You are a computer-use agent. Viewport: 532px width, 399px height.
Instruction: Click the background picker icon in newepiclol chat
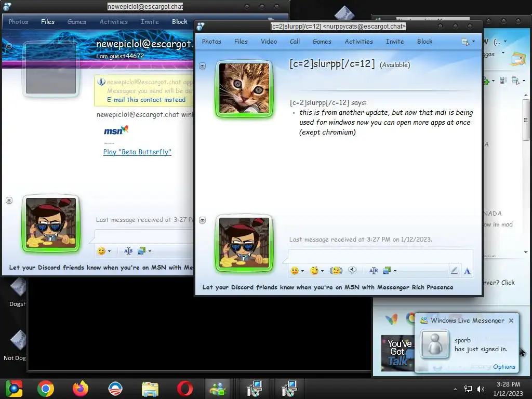pyautogui.click(x=141, y=251)
